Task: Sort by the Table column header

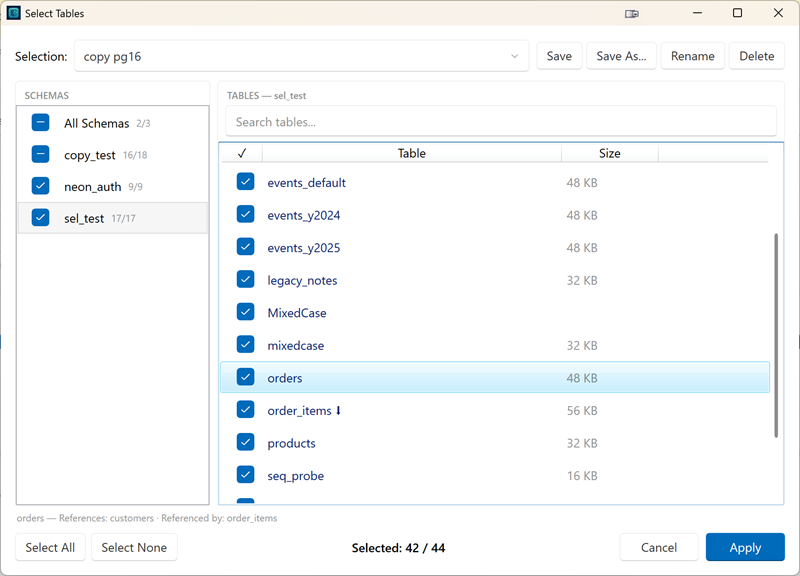Action: pyautogui.click(x=412, y=153)
